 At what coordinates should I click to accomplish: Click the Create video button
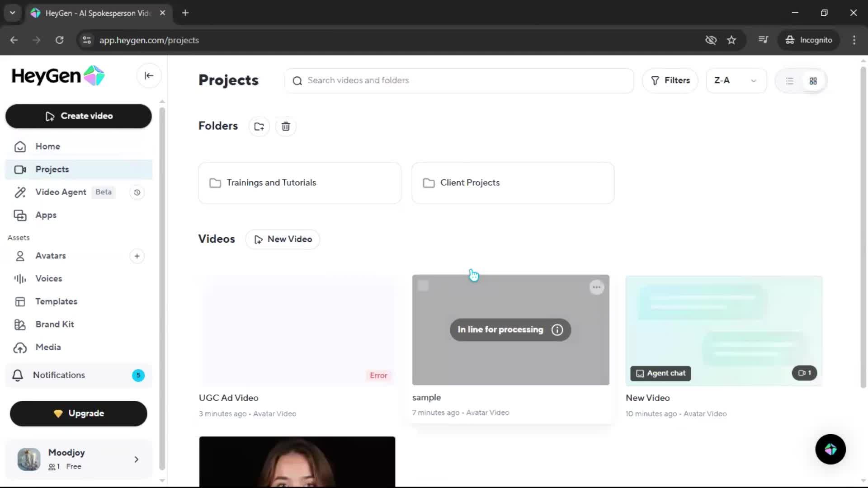[x=79, y=116]
